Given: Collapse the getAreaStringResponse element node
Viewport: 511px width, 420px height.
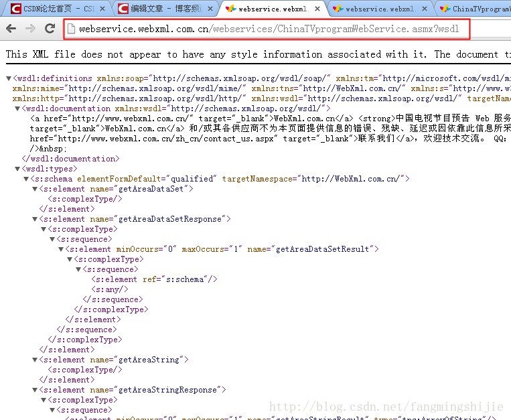Looking at the screenshot, I should (35, 390).
